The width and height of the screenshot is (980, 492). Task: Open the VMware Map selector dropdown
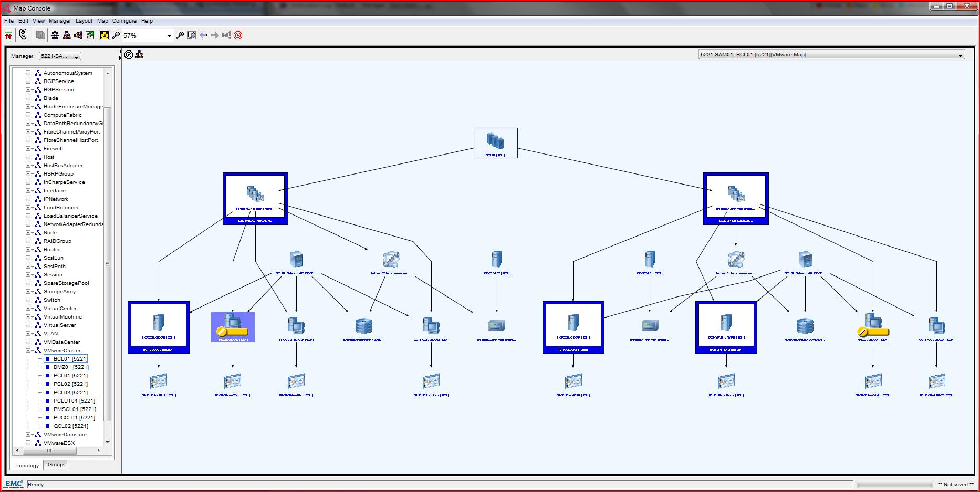[960, 55]
